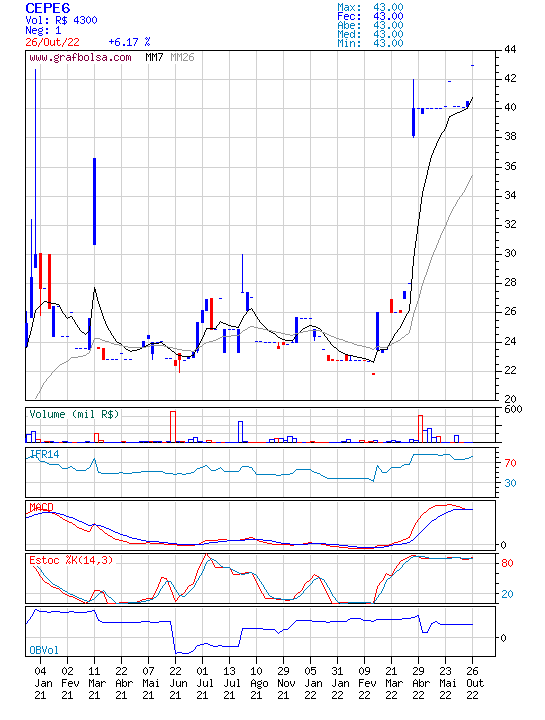Select the MM26 moving average legend
Viewport: 545px width, 720px height.
pyautogui.click(x=182, y=57)
